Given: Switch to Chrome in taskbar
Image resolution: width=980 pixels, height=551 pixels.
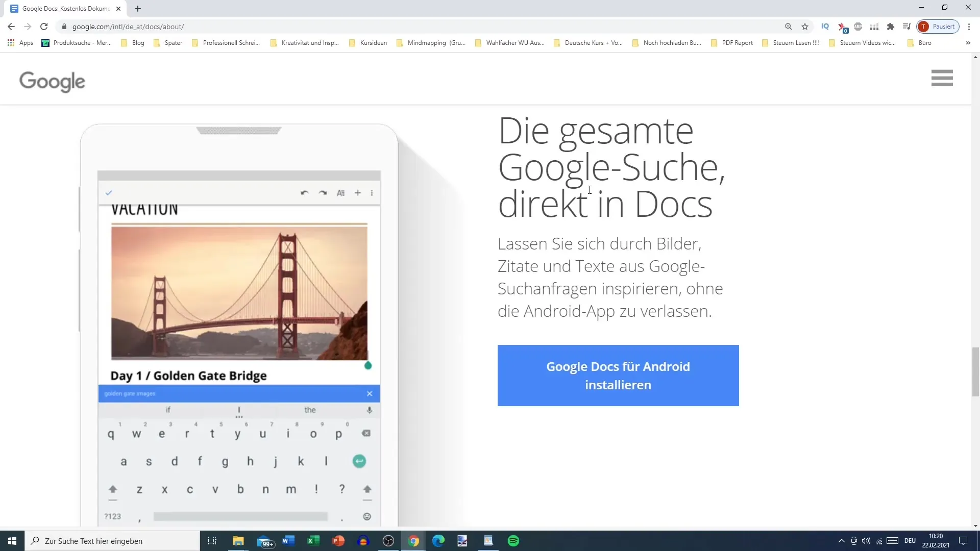Looking at the screenshot, I should (x=413, y=541).
